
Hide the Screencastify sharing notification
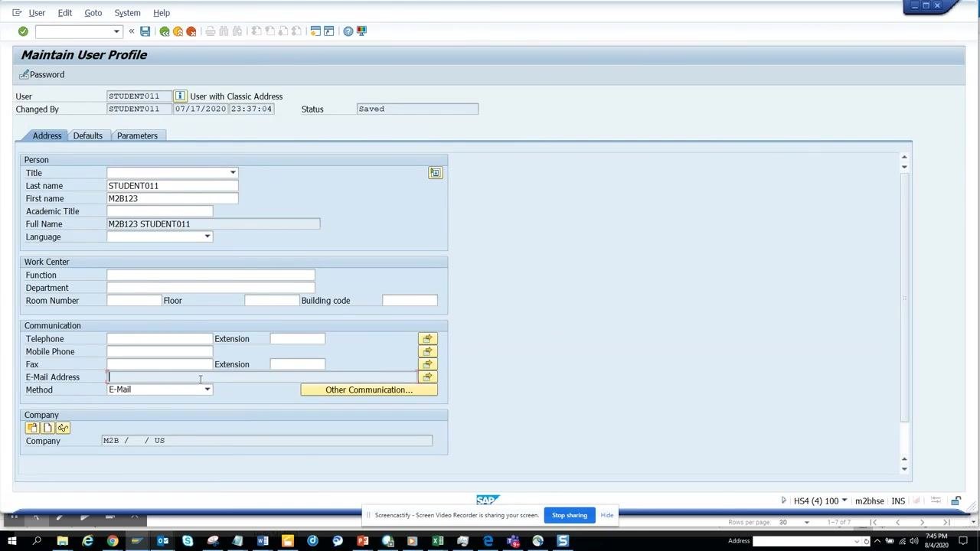607,515
